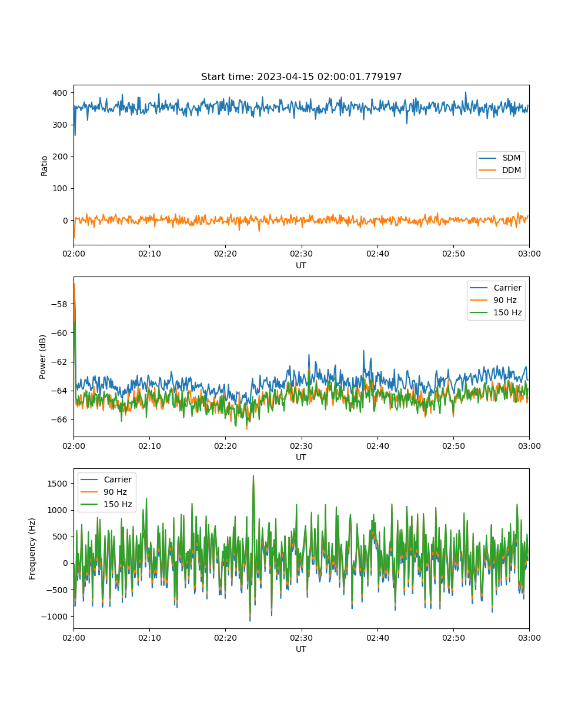This screenshot has height=706, width=588.
Task: Click the 02:50 time tick under the Power plot
Action: pyautogui.click(x=453, y=445)
